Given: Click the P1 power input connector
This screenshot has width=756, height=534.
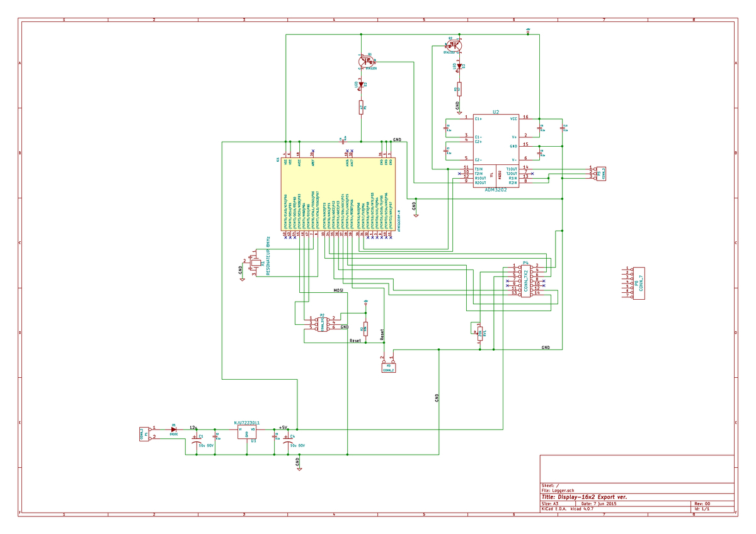Looking at the screenshot, I should [x=146, y=434].
